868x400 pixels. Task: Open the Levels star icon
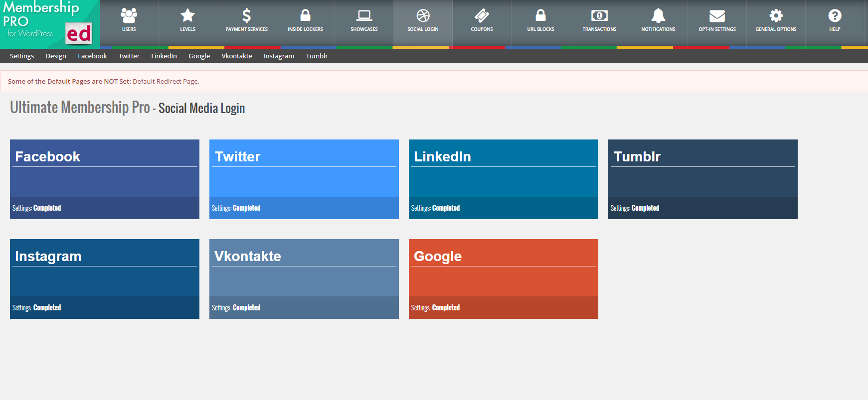pyautogui.click(x=187, y=16)
